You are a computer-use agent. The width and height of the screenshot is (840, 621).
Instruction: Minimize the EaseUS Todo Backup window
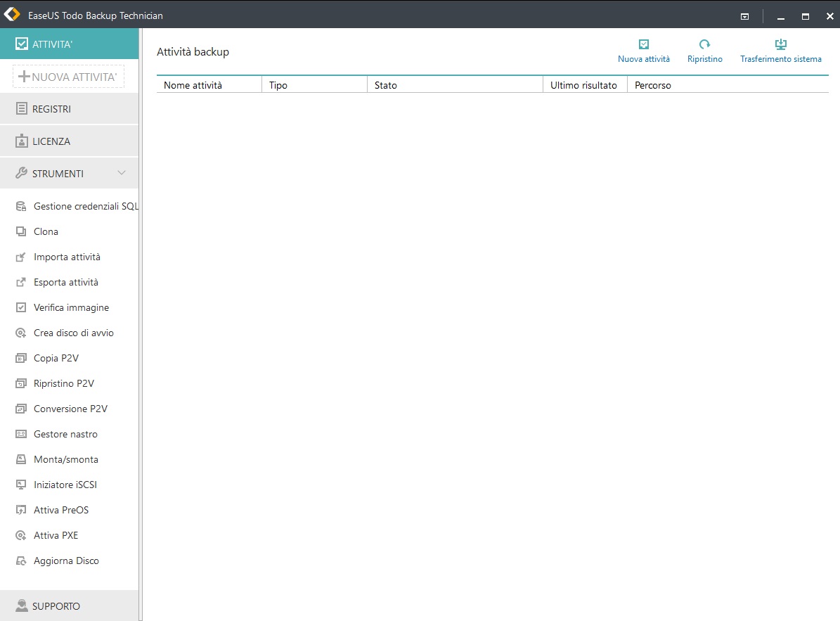(780, 17)
